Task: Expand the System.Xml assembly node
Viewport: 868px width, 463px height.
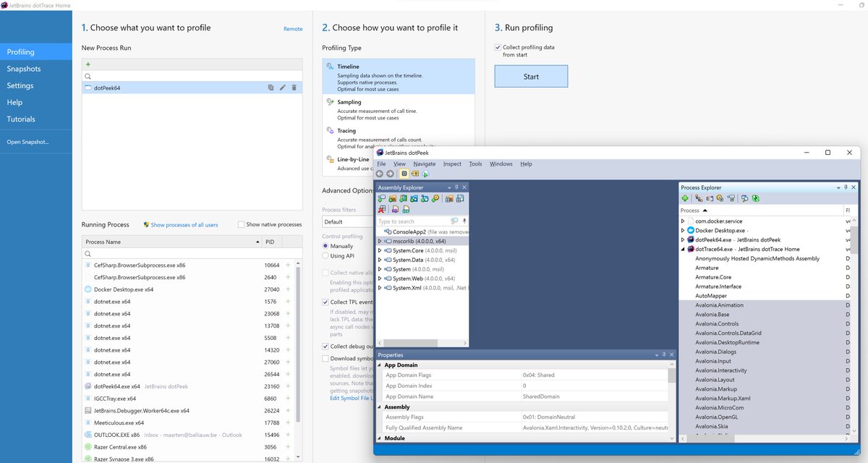Action: click(x=380, y=288)
